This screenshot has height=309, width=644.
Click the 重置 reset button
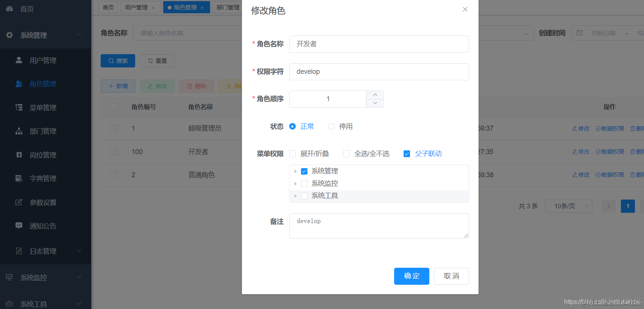pyautogui.click(x=157, y=61)
